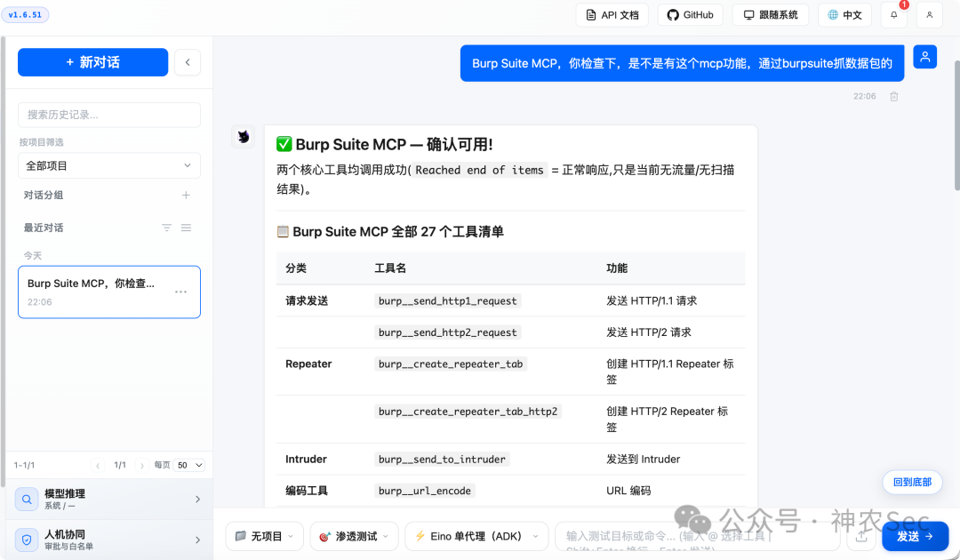Start a new conversation with 新对话 button
This screenshot has height=560, width=960.
[92, 62]
